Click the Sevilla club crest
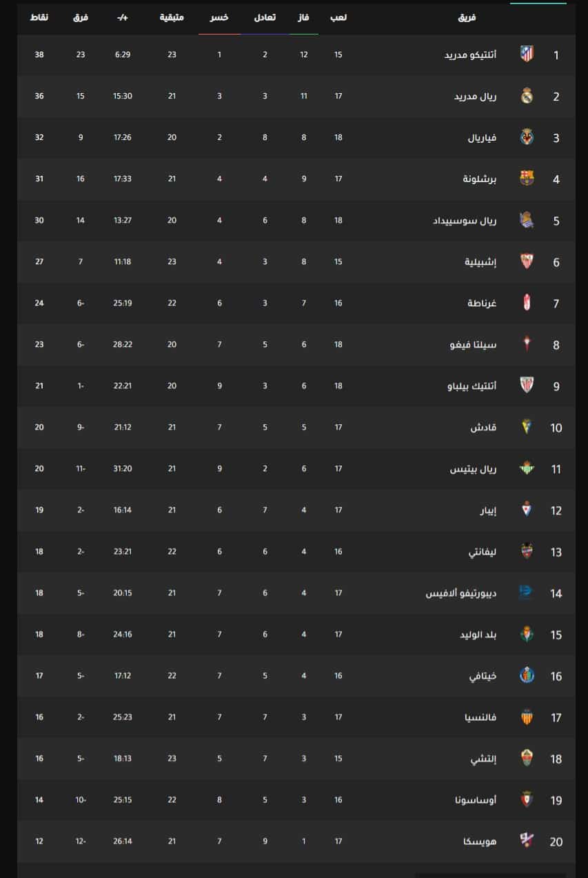588x878 pixels. click(x=527, y=261)
